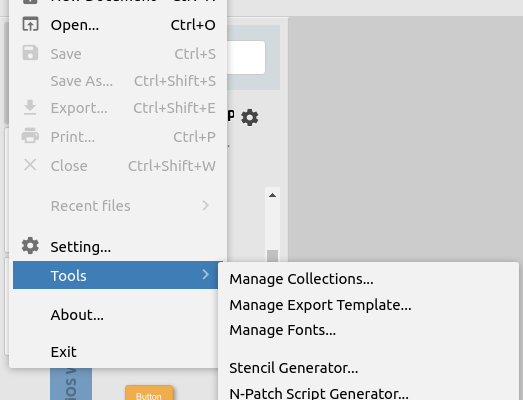Screen dimensions: 523x400
Task: Click the Close X icon in menu
Action: tap(30, 165)
